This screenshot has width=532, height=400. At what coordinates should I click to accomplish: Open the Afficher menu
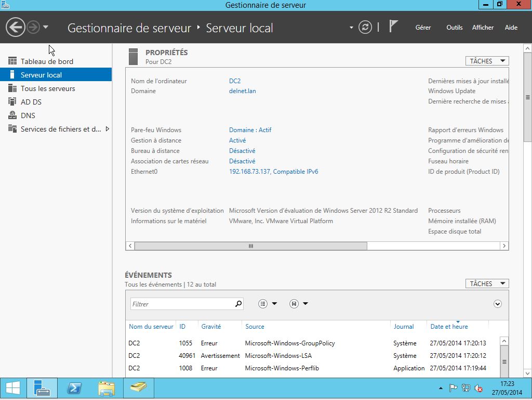click(483, 28)
